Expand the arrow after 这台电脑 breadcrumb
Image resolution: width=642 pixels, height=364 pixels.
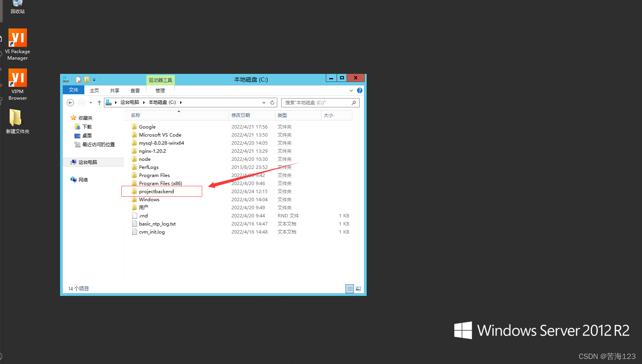[144, 102]
